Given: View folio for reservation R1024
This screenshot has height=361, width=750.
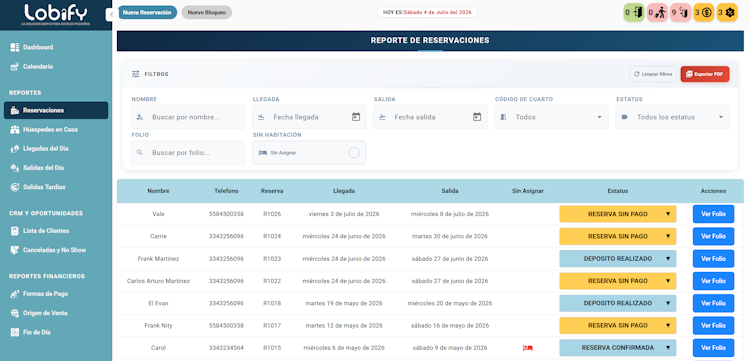Looking at the screenshot, I should [x=713, y=236].
